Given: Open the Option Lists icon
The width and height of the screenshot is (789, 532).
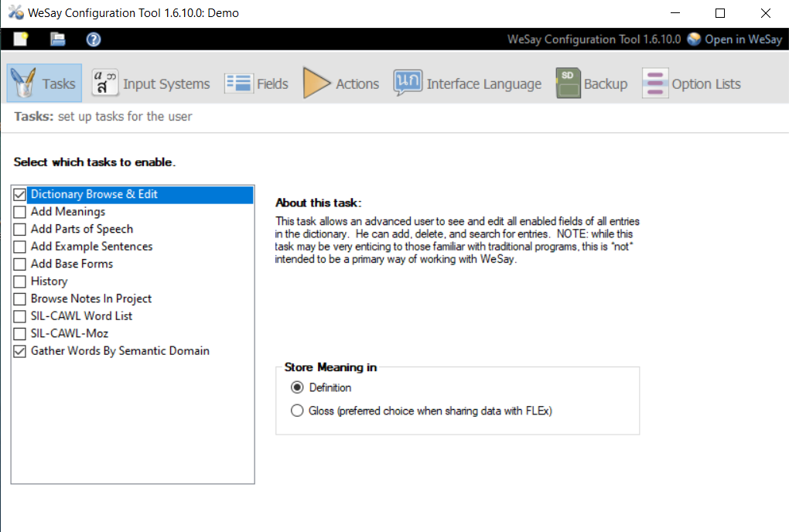Looking at the screenshot, I should point(654,83).
